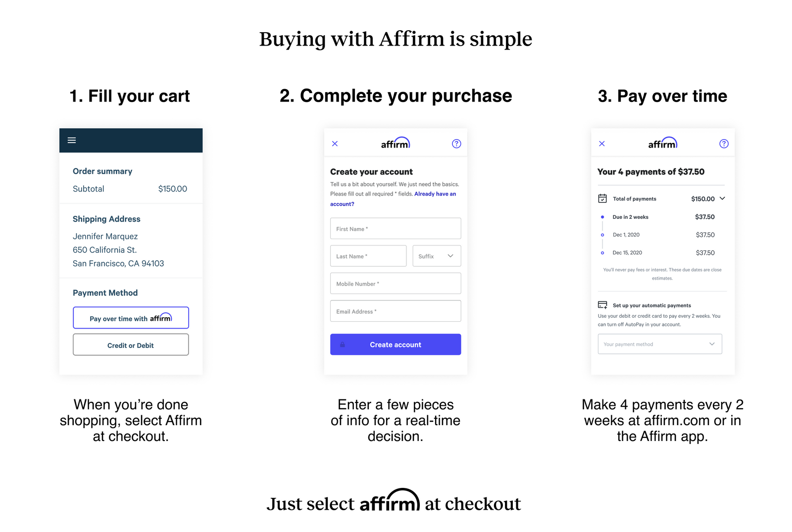Close the Create your account panel
Viewport: 792px width, 532px height.
pos(335,144)
